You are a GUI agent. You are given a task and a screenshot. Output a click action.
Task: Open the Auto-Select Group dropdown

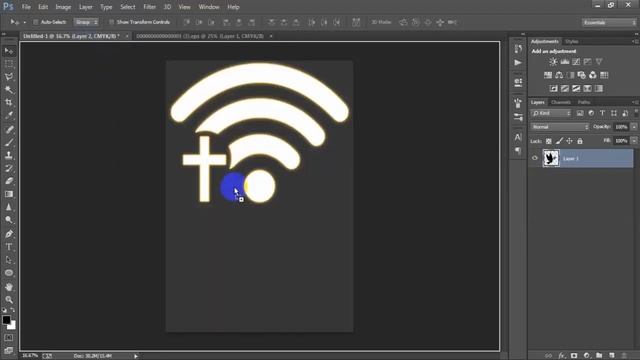tap(86, 22)
